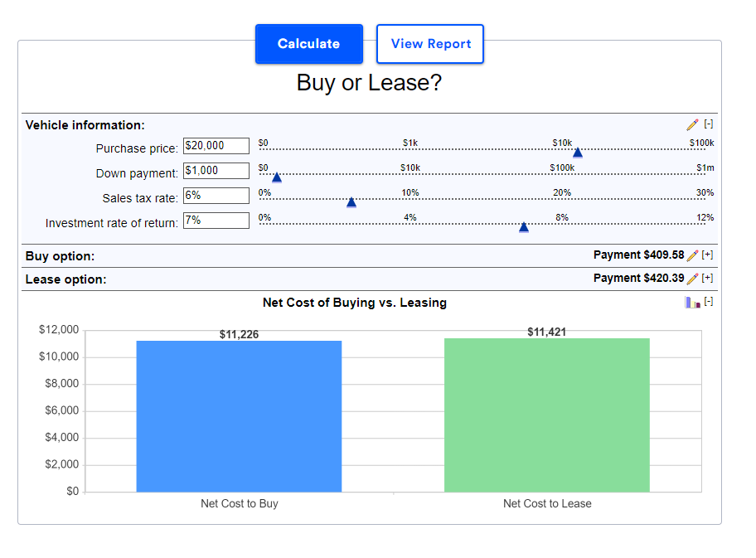Viewport: 756px width, 558px height.
Task: Click the Purchase price slider marker
Action: [x=577, y=153]
